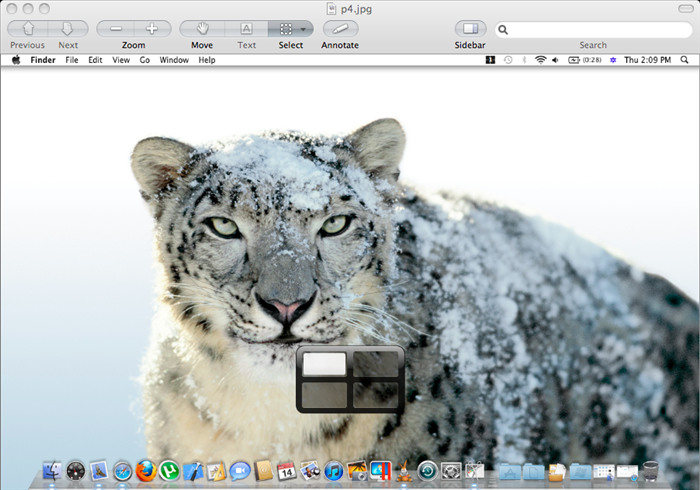This screenshot has height=490, width=700.
Task: Focus the Preview search field
Action: point(593,30)
